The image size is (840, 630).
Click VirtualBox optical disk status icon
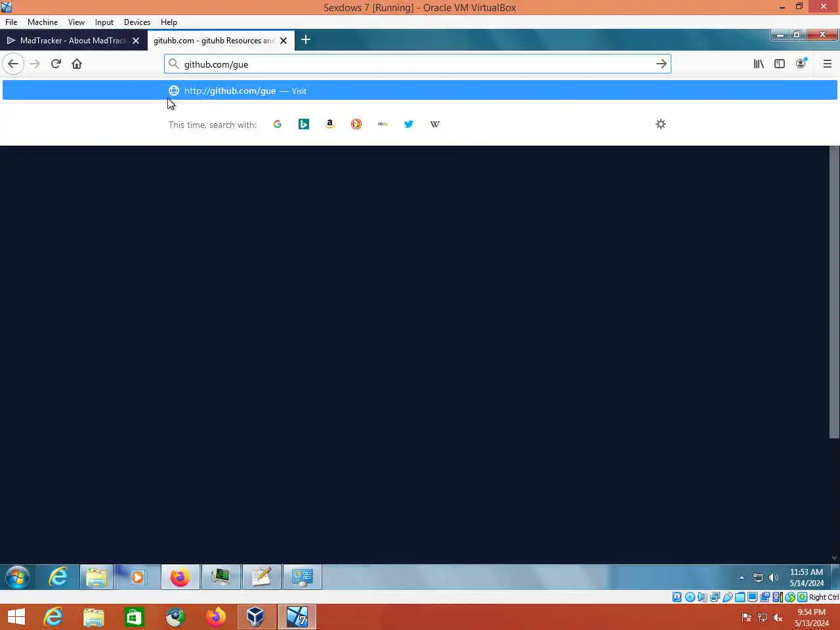[690, 597]
